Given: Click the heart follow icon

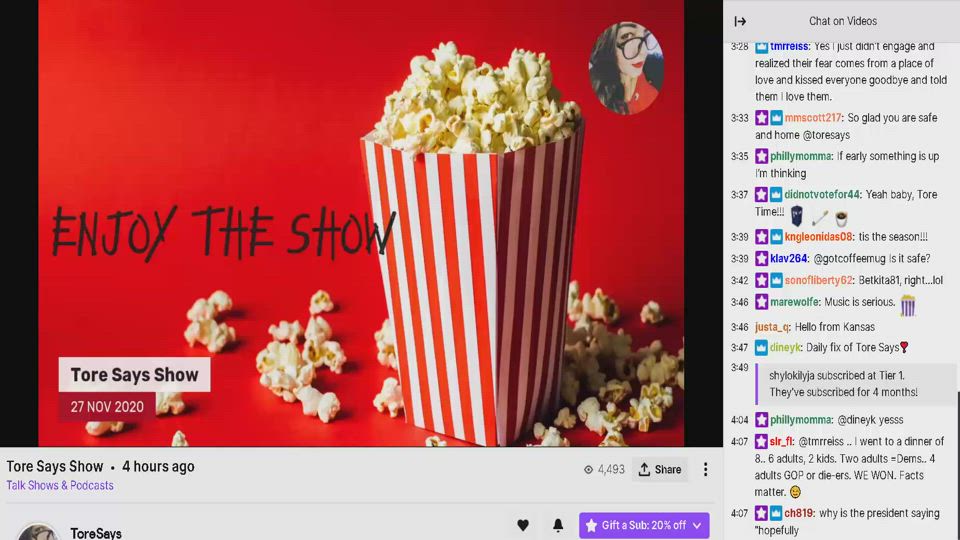Looking at the screenshot, I should click(x=523, y=525).
